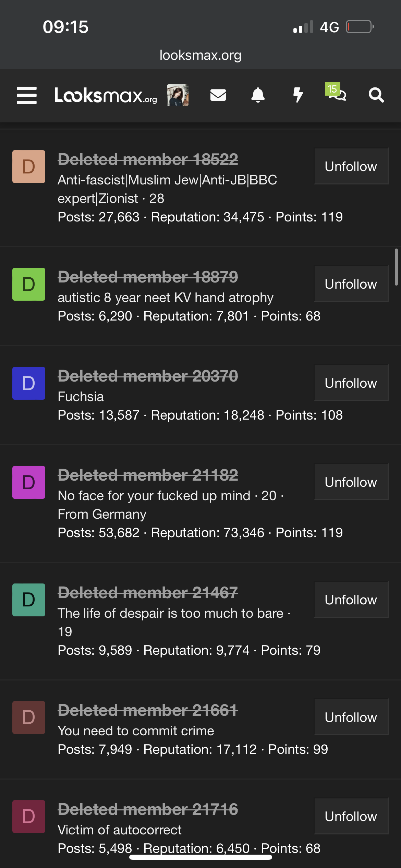Screen dimensions: 401x868
Task: Open Deleted member 20370 profile link
Action: tap(148, 376)
